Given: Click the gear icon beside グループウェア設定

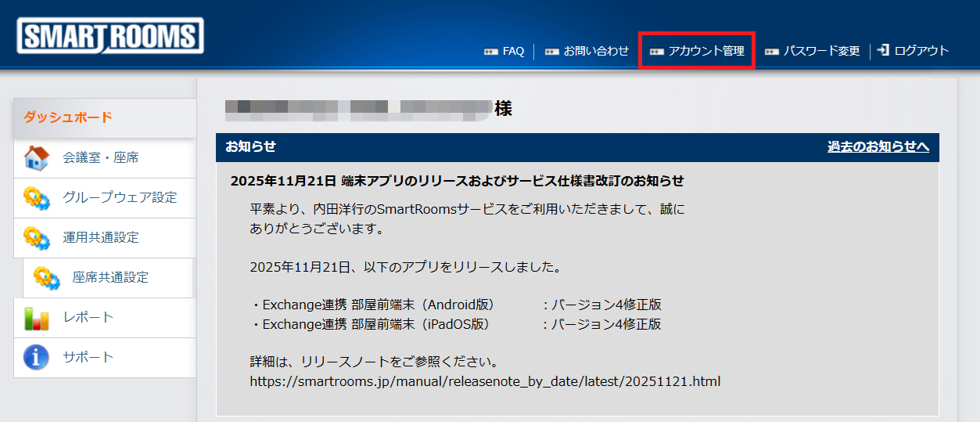Looking at the screenshot, I should (37, 198).
